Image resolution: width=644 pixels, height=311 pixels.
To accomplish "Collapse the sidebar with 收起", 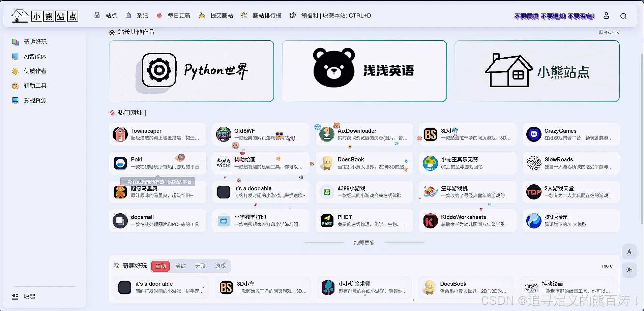I will [24, 297].
